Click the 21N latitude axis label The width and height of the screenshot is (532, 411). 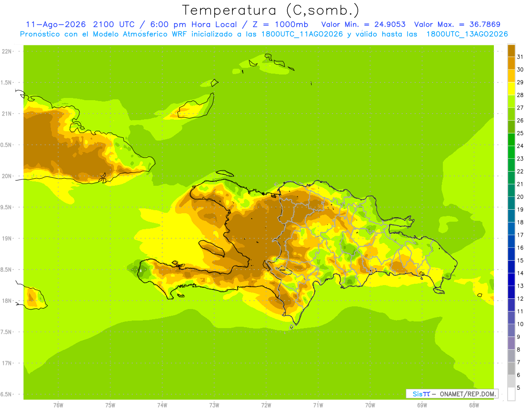(x=7, y=114)
